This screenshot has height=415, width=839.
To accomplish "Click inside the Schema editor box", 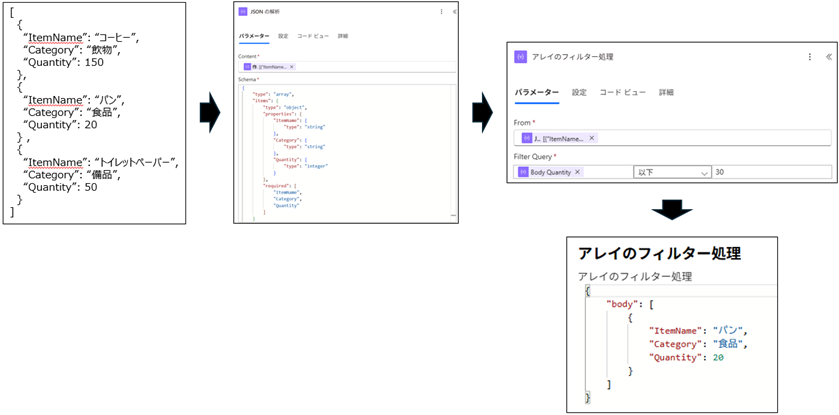I will tap(345, 153).
